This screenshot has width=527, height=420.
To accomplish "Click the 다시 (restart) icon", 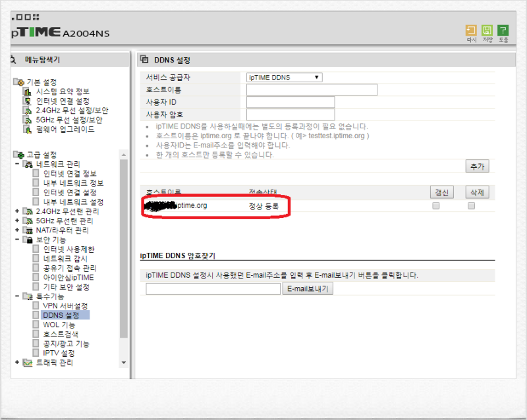I will [471, 30].
